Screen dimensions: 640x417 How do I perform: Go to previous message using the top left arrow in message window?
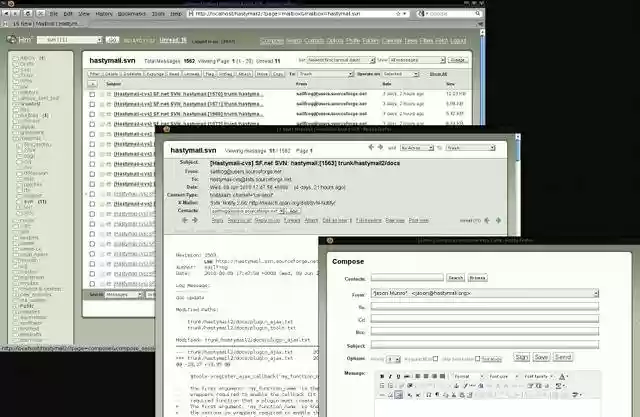pyautogui.click(x=371, y=147)
